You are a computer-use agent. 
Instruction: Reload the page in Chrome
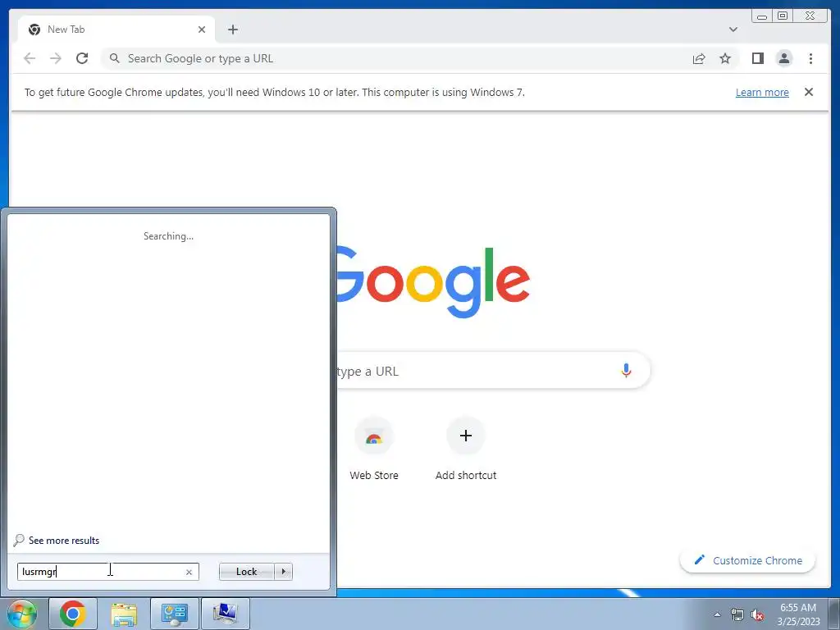pos(82,58)
